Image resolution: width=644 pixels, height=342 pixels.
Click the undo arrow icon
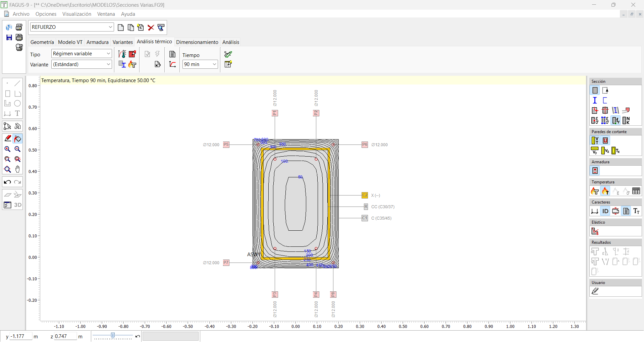click(x=7, y=182)
